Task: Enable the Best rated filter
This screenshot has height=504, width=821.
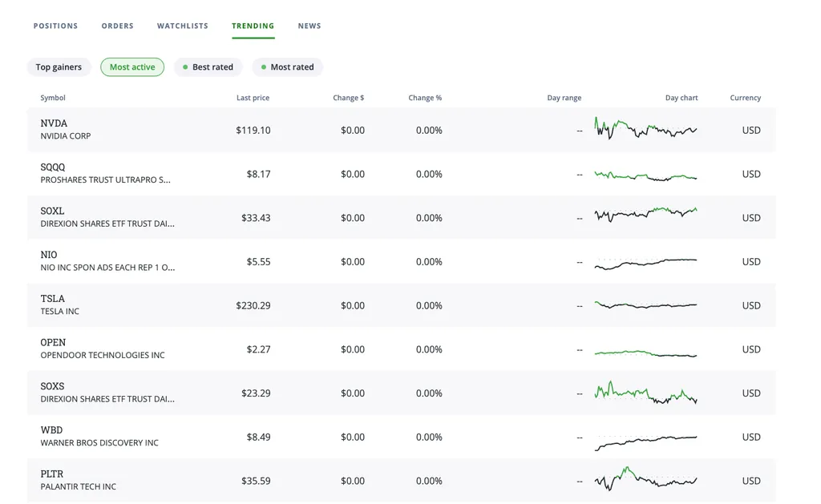Action: coord(208,67)
